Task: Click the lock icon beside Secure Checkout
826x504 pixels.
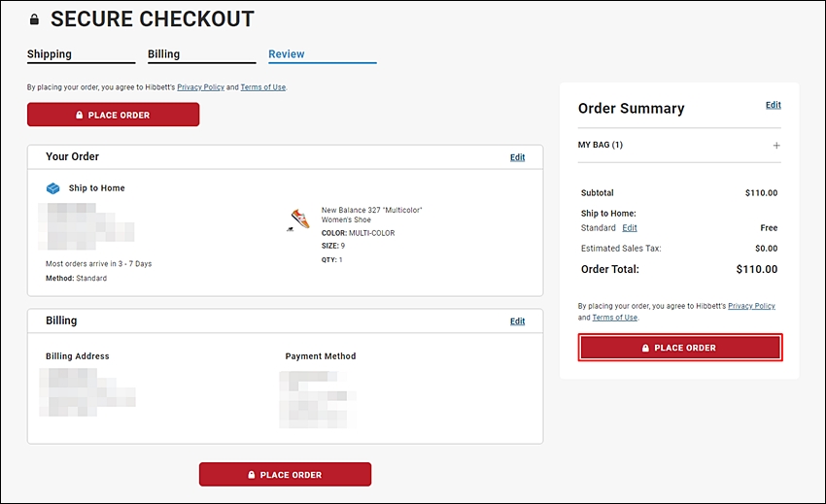Action: 34,20
